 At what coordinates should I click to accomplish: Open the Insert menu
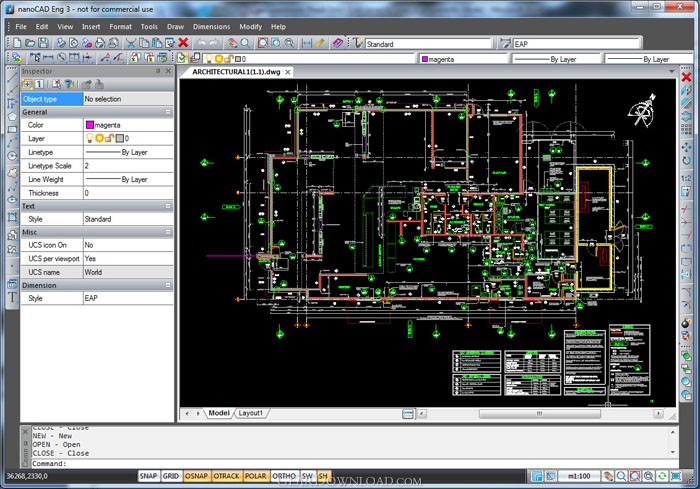pyautogui.click(x=91, y=27)
